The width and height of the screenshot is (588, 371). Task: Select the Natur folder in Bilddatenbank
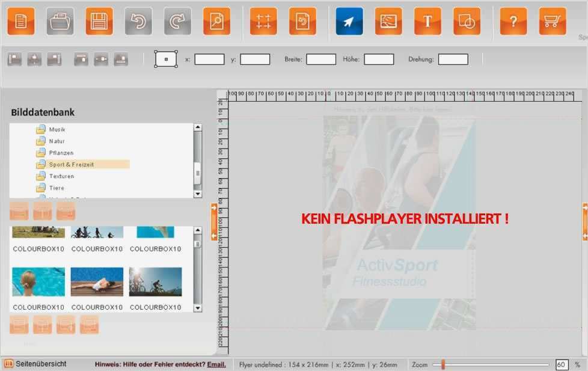pyautogui.click(x=57, y=141)
